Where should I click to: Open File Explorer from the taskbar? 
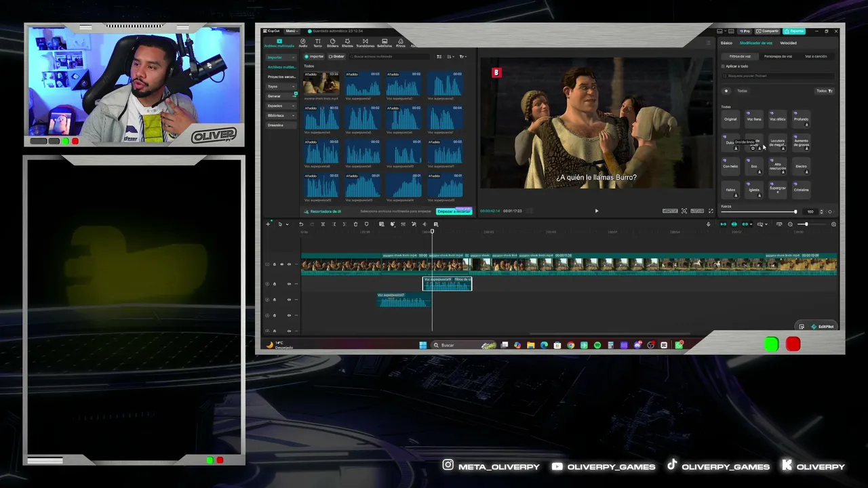click(530, 345)
